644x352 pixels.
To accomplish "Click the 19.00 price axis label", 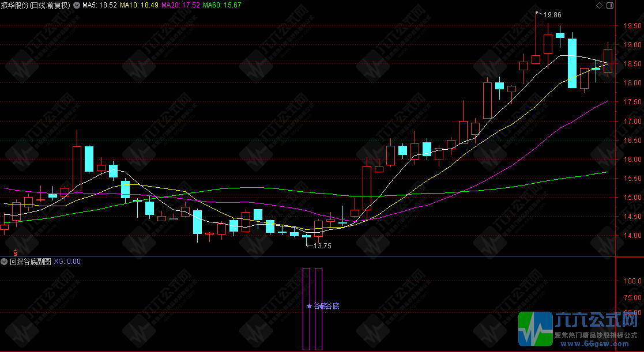I will (x=632, y=45).
